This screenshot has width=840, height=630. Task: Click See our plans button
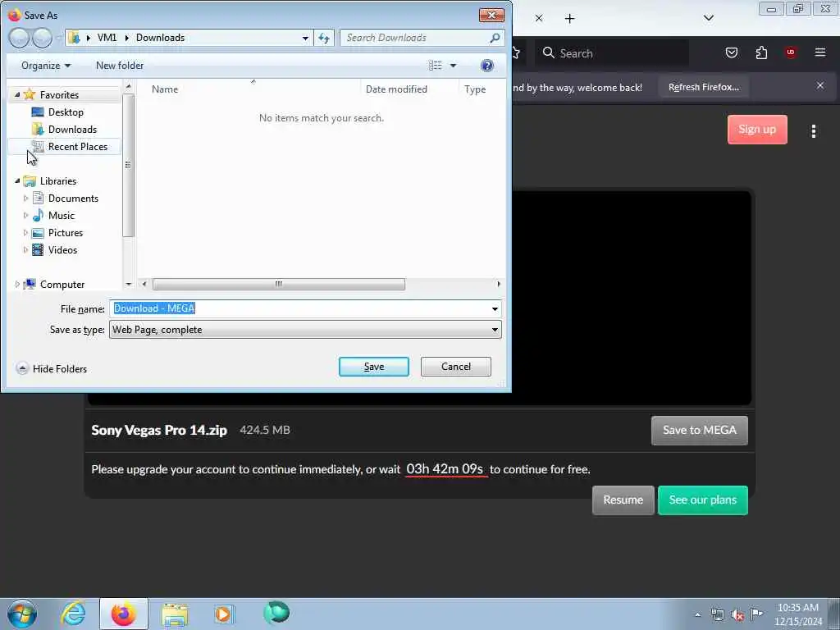click(702, 500)
